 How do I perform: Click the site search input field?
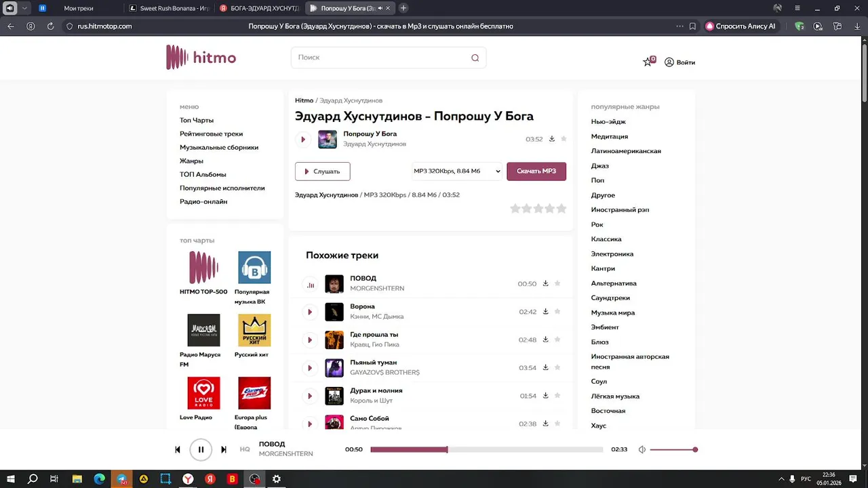point(389,58)
